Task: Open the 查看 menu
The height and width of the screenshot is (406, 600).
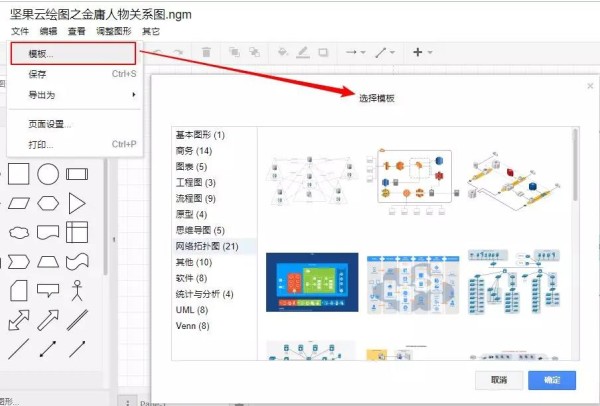Action: [x=77, y=31]
